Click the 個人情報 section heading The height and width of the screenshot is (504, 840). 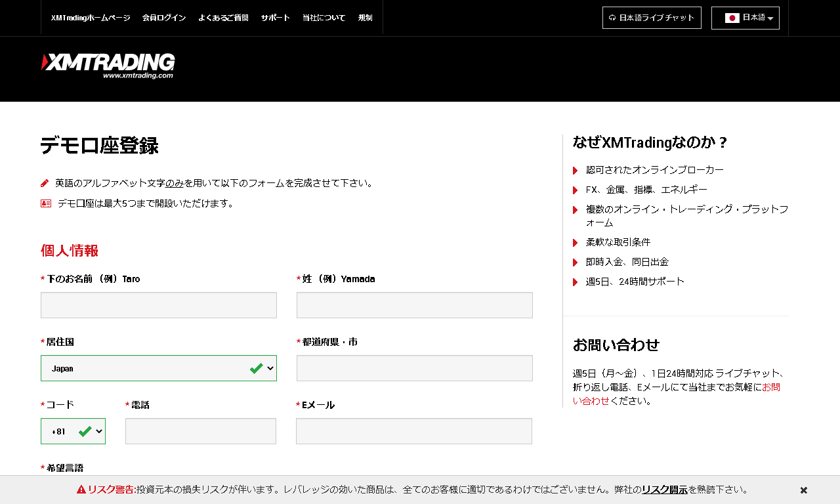click(70, 250)
